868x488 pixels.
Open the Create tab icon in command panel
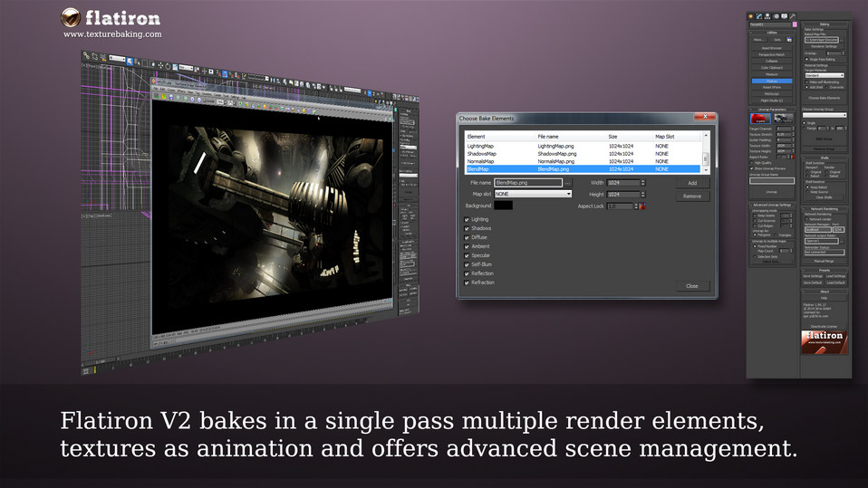[750, 16]
